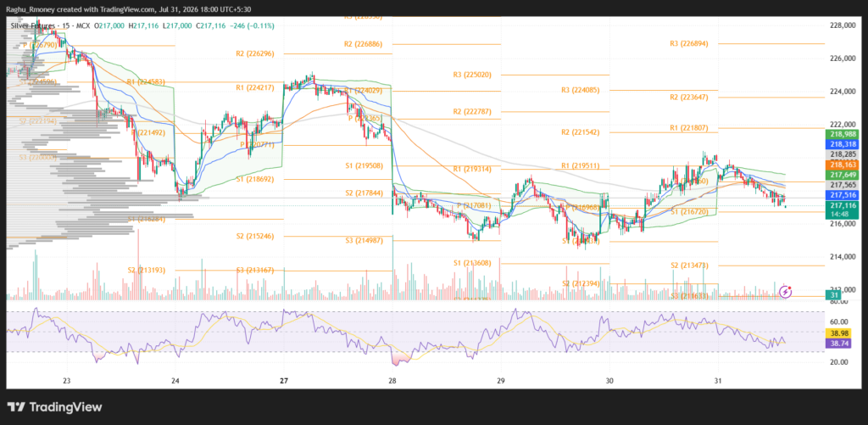The image size is (868, 425).
Task: Click the date 29 on time axis
Action: pyautogui.click(x=500, y=381)
